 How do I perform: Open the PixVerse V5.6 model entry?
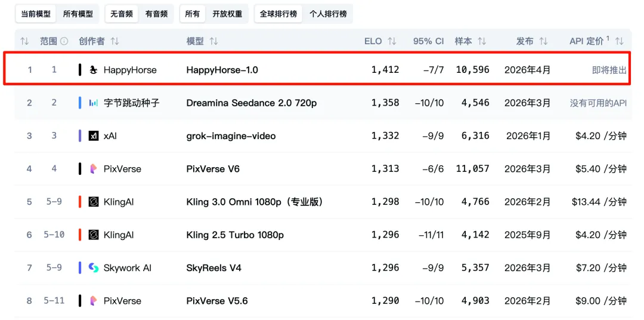pos(217,301)
